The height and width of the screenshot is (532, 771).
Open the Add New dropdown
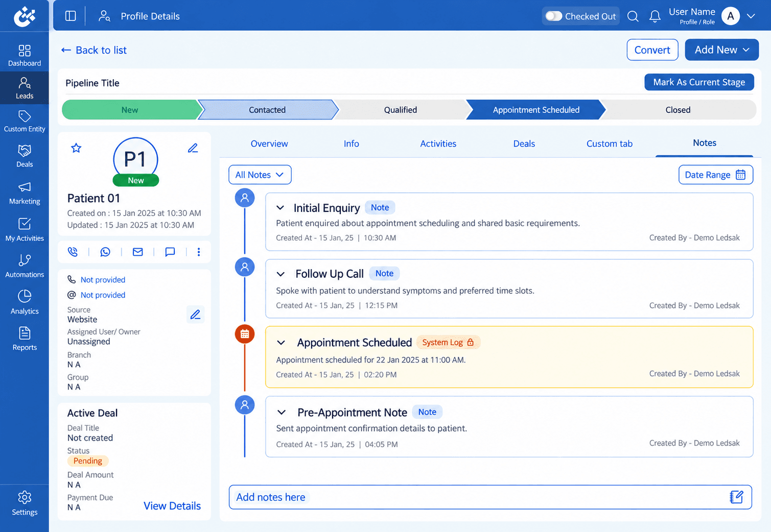tap(721, 50)
